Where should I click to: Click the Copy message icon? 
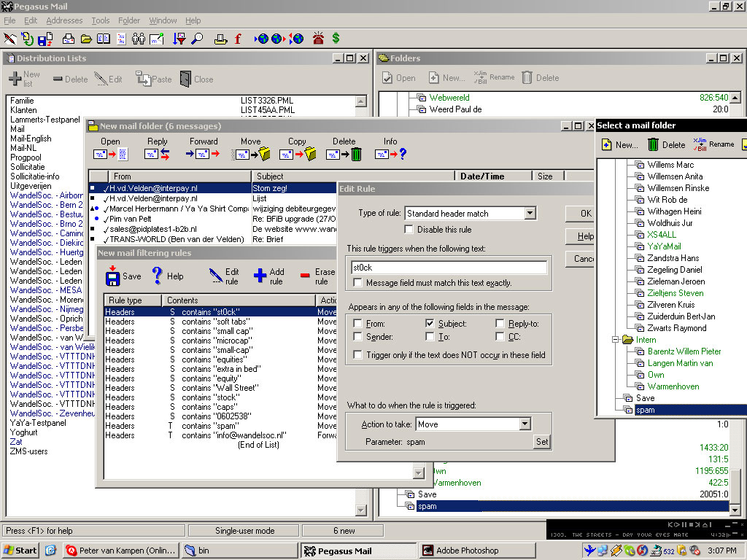point(298,154)
